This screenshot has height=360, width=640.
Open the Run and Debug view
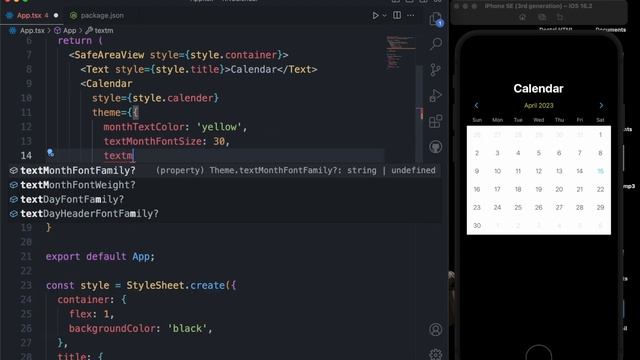click(436, 96)
